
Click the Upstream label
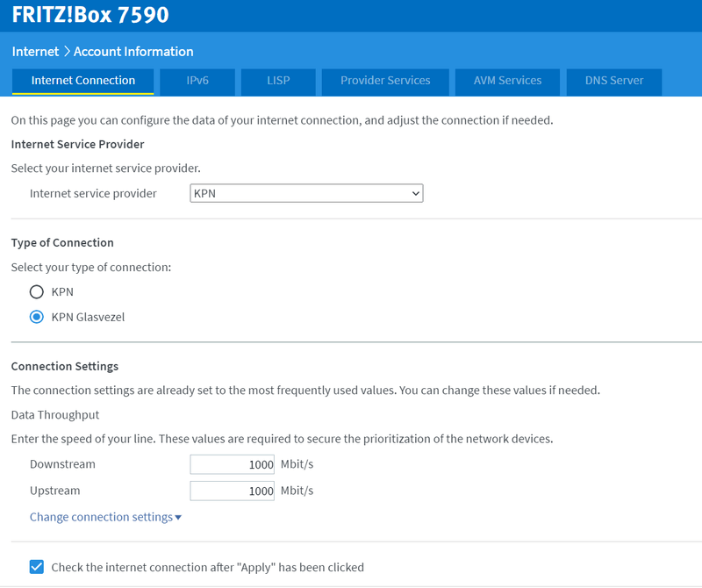55,491
